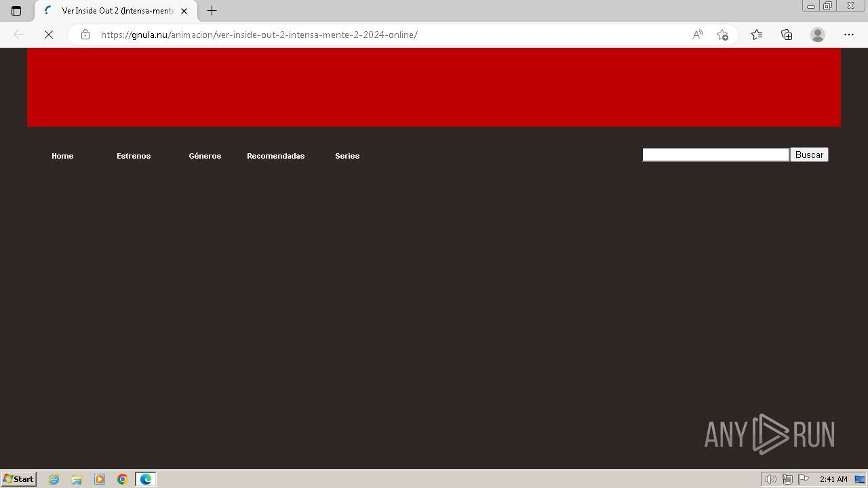Open the tab actions menu icon

coord(16,11)
